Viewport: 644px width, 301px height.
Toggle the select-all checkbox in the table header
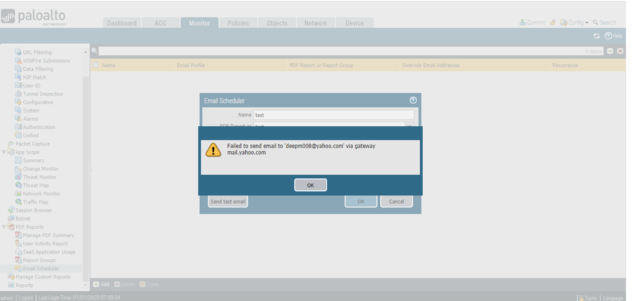95,65
